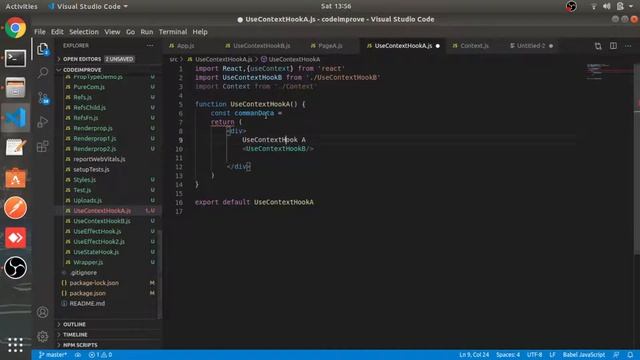Change indentation via Spaces: 4
Viewport: 640px width, 360px height.
point(508,355)
